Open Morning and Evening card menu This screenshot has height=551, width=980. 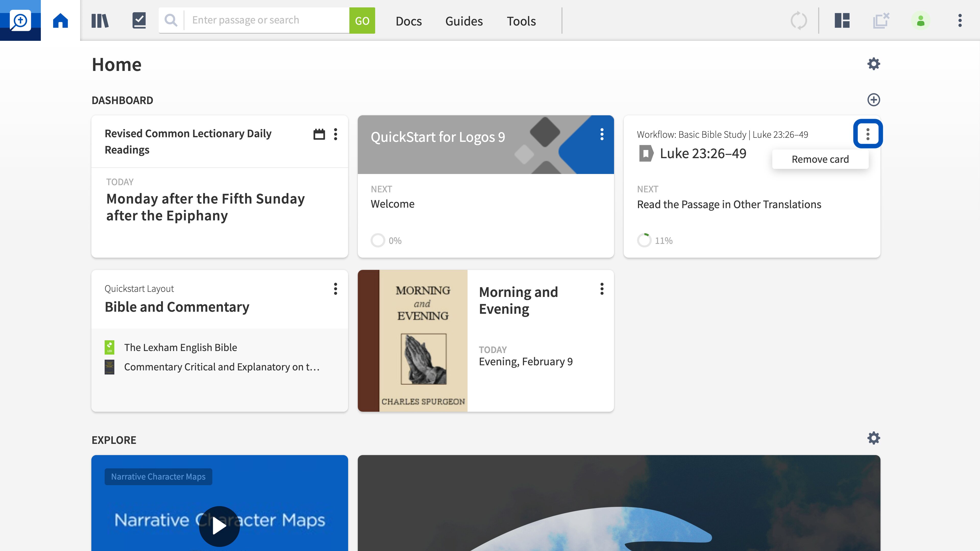(602, 289)
